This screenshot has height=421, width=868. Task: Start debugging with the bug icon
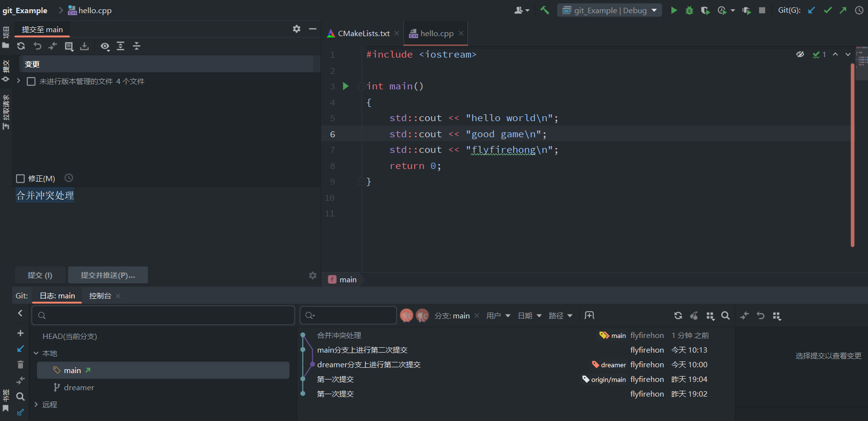(x=689, y=10)
